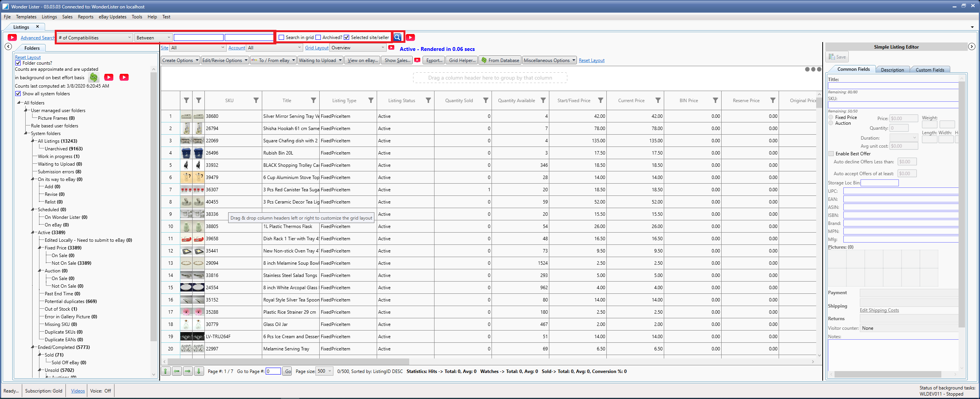Go to first page with up arrow
Viewport: 980px width, 399px height.
[166, 371]
